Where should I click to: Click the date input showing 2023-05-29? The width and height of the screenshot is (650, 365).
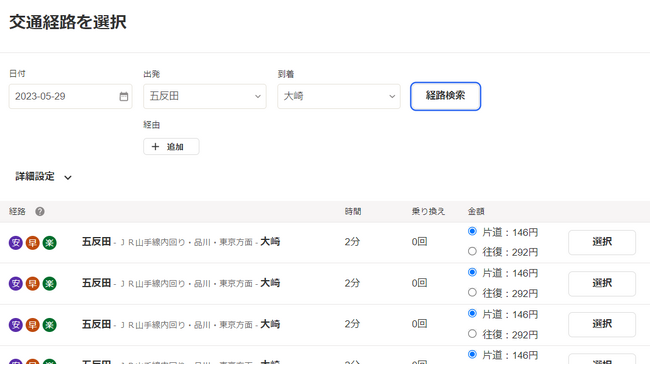click(x=70, y=96)
